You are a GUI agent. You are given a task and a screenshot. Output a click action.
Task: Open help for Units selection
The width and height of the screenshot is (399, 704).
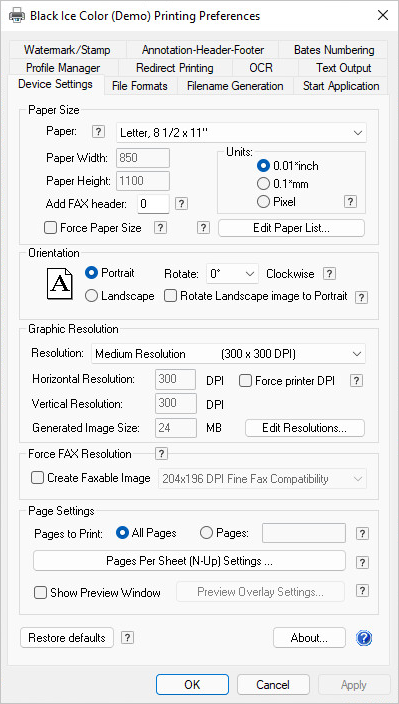pyautogui.click(x=351, y=202)
